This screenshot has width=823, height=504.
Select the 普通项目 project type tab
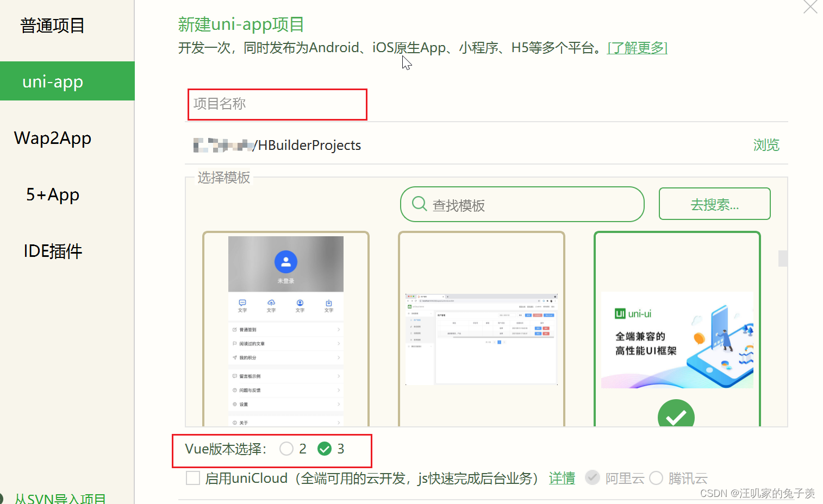click(x=53, y=26)
